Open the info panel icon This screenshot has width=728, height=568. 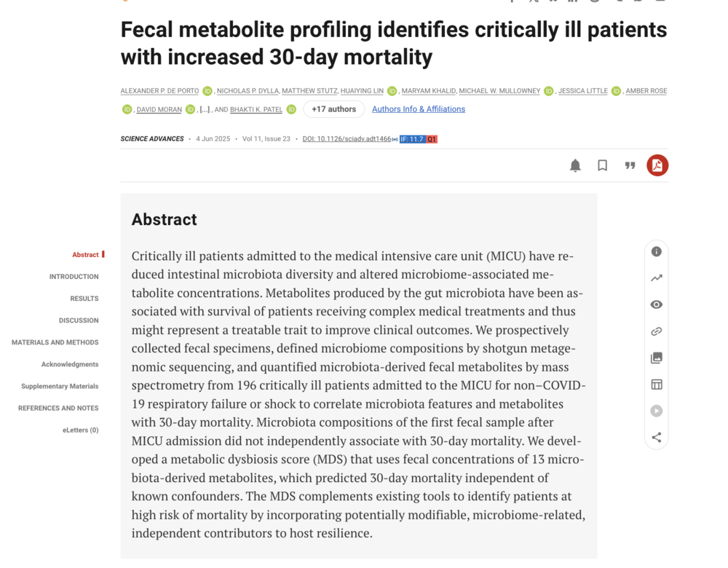pos(657,251)
